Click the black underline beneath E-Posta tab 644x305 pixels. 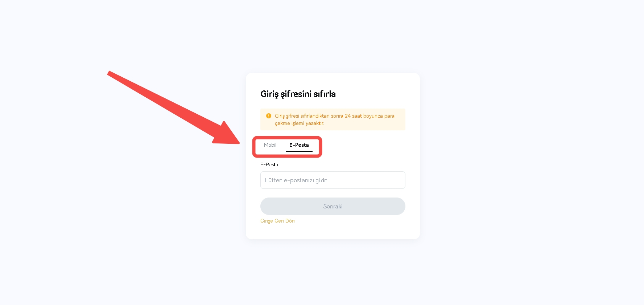[x=299, y=151]
